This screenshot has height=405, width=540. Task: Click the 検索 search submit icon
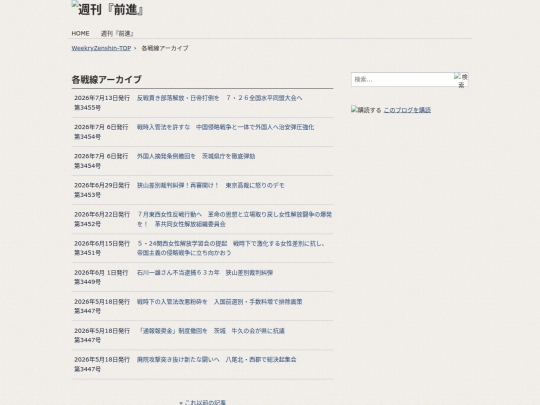coord(461,80)
